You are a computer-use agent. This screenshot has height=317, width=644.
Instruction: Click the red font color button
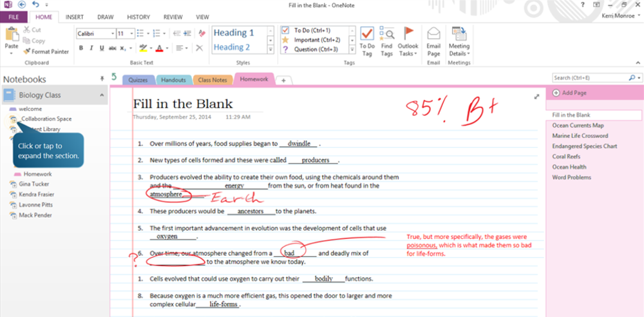(159, 48)
